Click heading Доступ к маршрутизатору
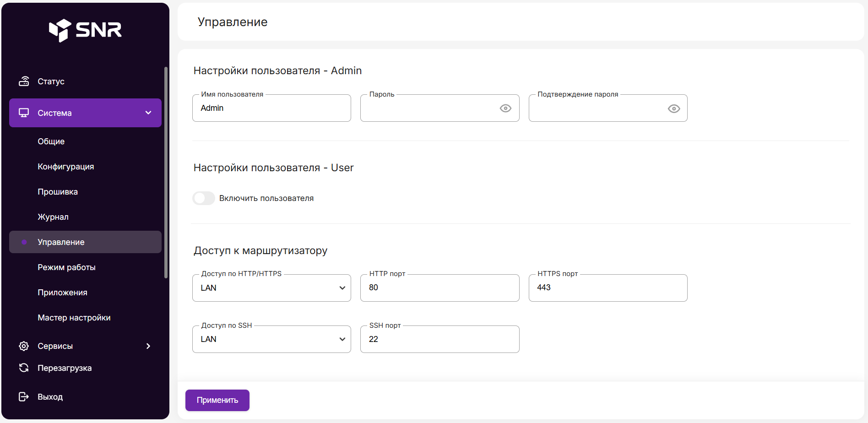The height and width of the screenshot is (423, 868). click(x=260, y=250)
